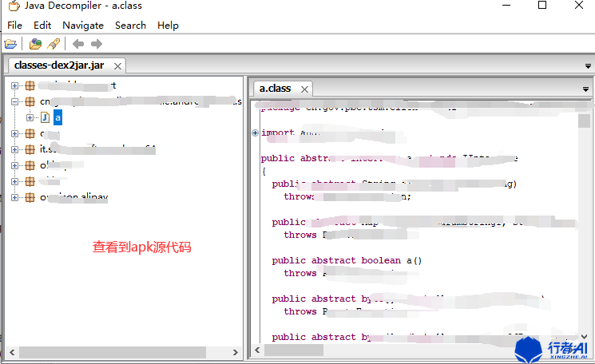Click the code panel scroll down arrow
Screen dimensions: 595x364
[585, 336]
